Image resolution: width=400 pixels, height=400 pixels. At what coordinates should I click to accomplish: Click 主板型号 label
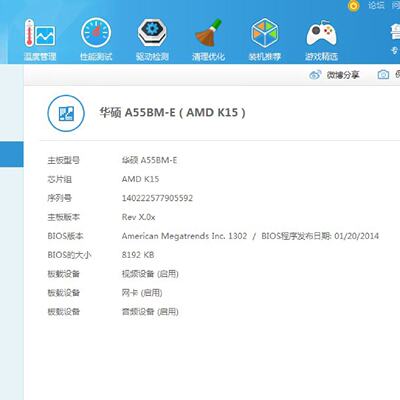point(64,160)
